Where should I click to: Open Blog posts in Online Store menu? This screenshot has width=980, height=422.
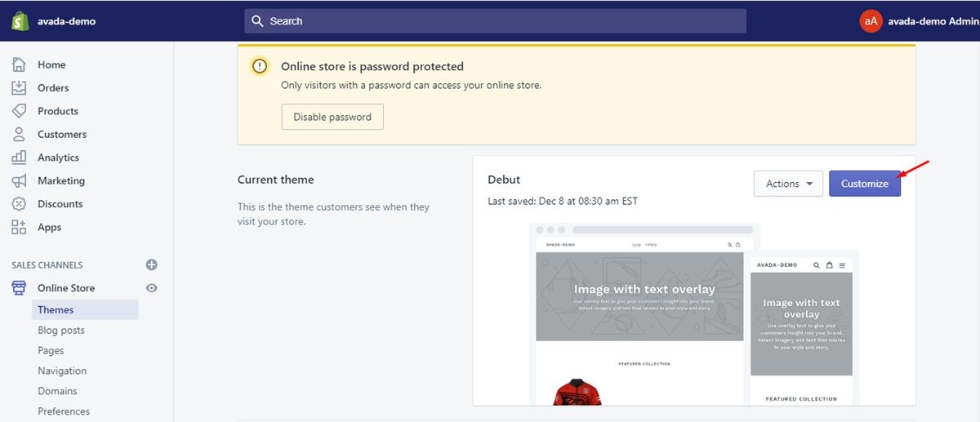click(x=61, y=331)
